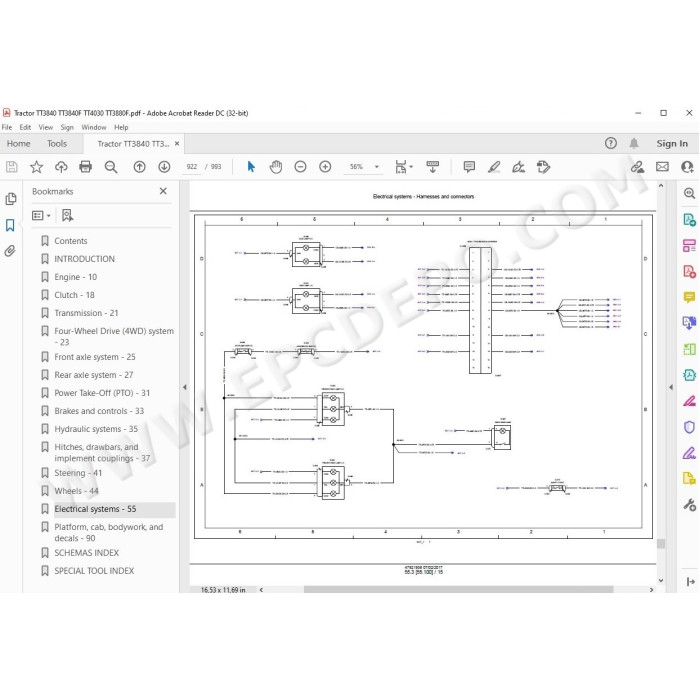Add the document to starred files
The image size is (700, 700).
[x=36, y=167]
